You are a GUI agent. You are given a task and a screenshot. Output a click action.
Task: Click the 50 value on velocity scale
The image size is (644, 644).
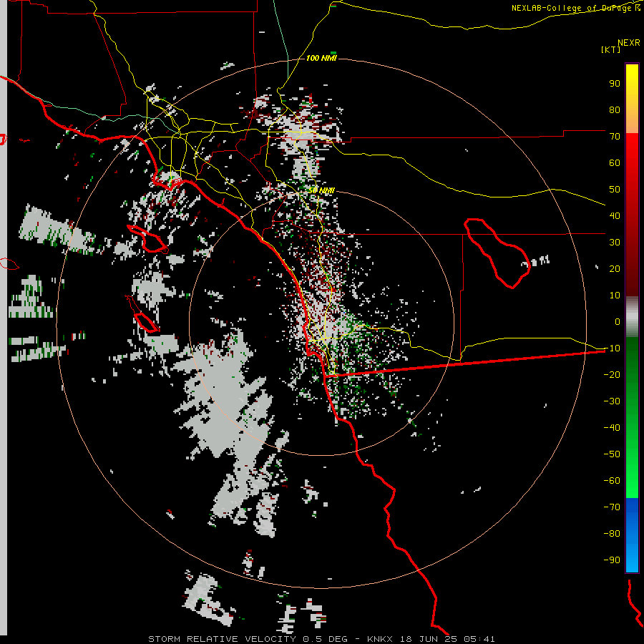coord(615,190)
